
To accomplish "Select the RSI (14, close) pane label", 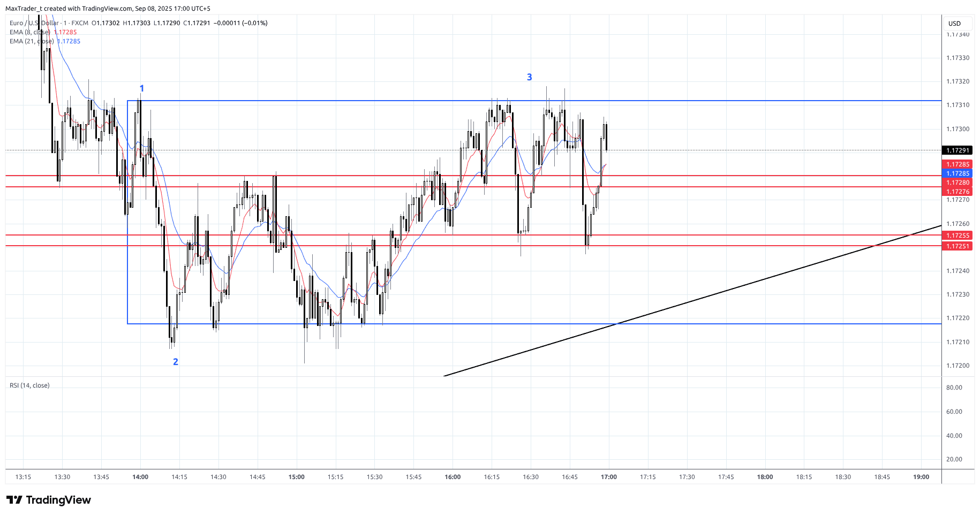I will point(29,385).
